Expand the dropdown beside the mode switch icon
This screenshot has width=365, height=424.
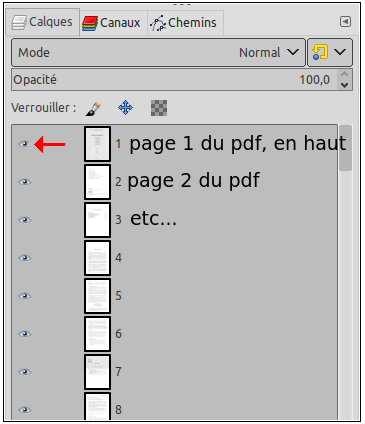click(340, 52)
